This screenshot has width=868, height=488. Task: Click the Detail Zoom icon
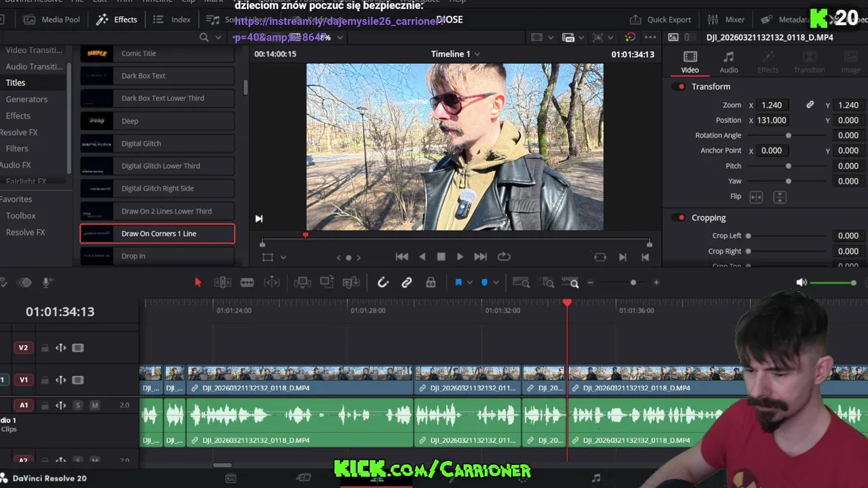[548, 283]
